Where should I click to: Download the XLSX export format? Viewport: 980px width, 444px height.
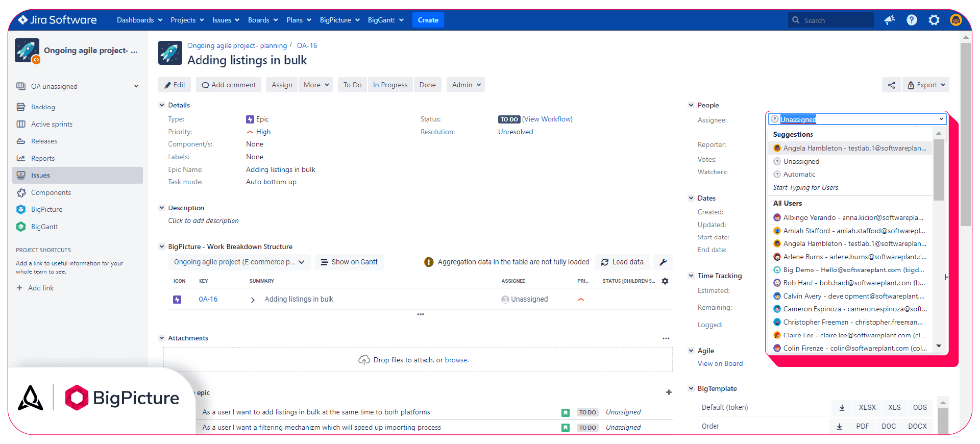click(x=867, y=408)
